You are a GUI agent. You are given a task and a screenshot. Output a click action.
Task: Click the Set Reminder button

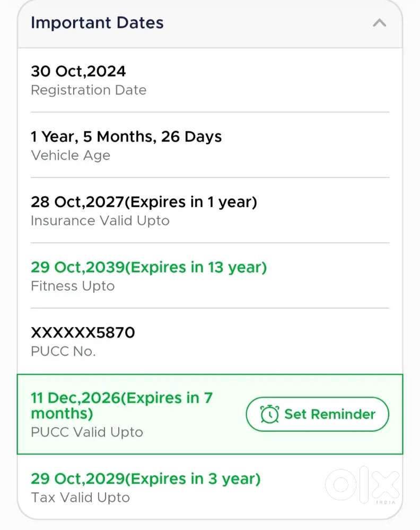pos(317,414)
